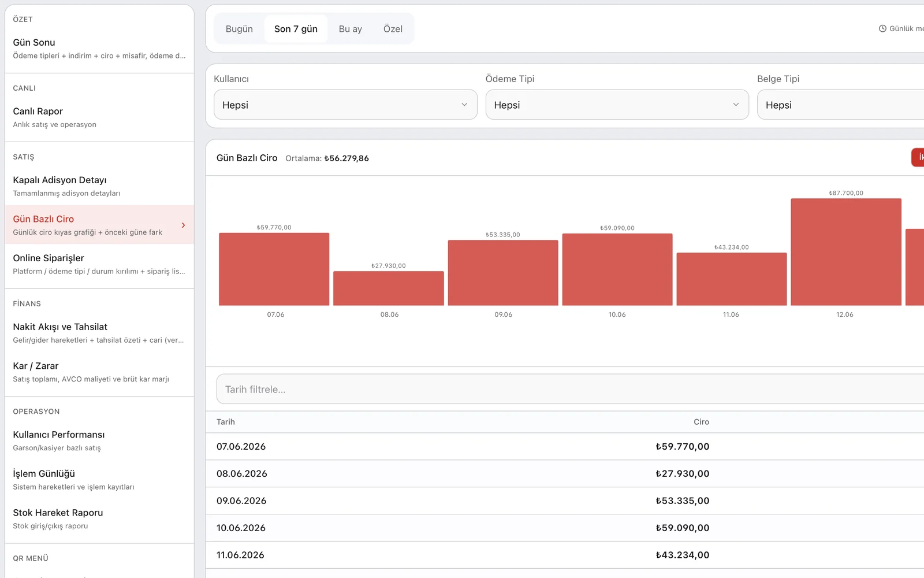The image size is (924, 578).
Task: Click the ₺59.770,00 bar value label
Action: [274, 227]
